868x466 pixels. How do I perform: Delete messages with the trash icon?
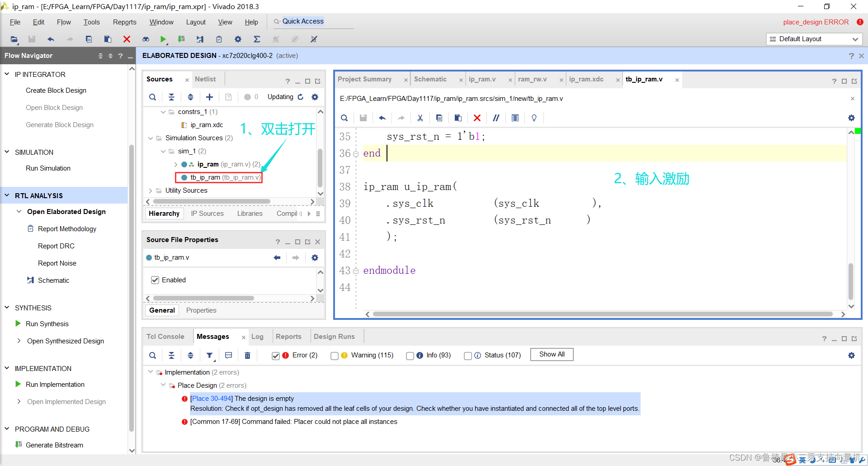247,356
